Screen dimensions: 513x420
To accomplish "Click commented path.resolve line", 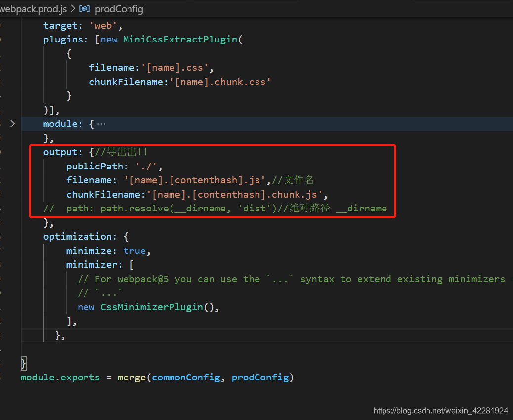I will [215, 209].
